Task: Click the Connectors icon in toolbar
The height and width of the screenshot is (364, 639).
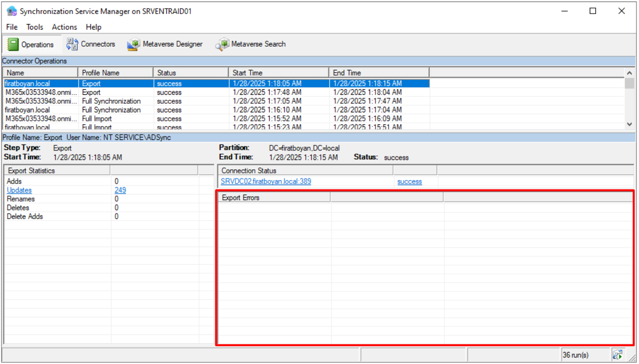Action: pos(72,44)
